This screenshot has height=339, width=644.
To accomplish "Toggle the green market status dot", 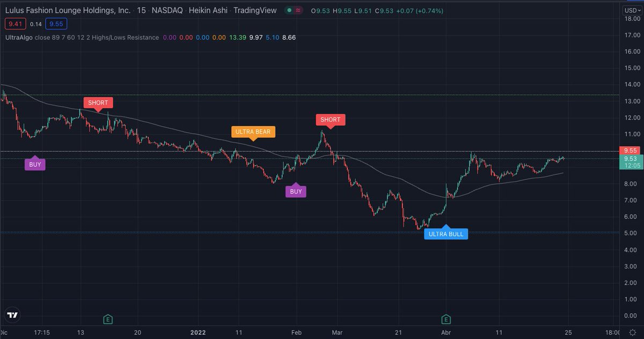I will 289,10.
